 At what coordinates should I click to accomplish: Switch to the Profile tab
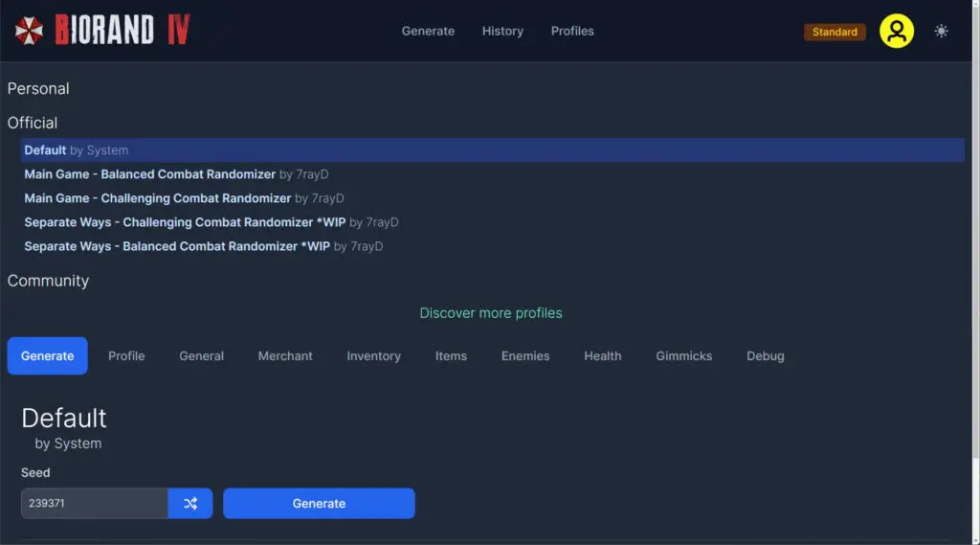click(126, 355)
